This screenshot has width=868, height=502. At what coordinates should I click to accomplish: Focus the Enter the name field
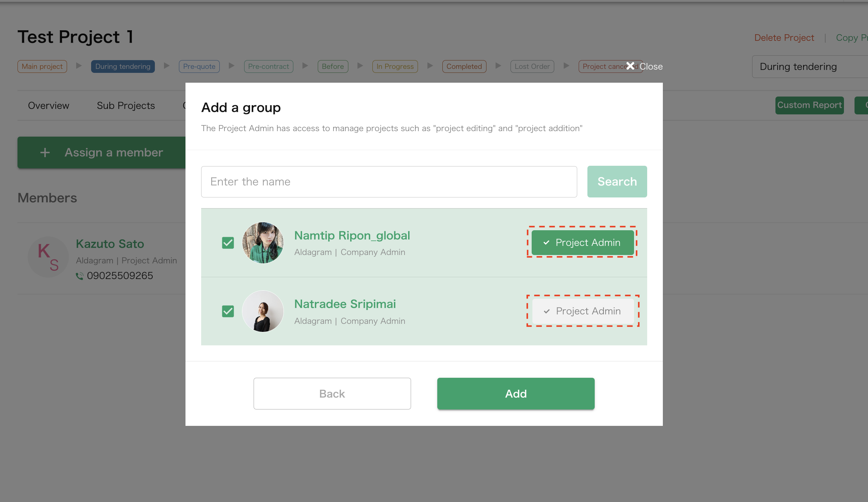click(x=389, y=182)
